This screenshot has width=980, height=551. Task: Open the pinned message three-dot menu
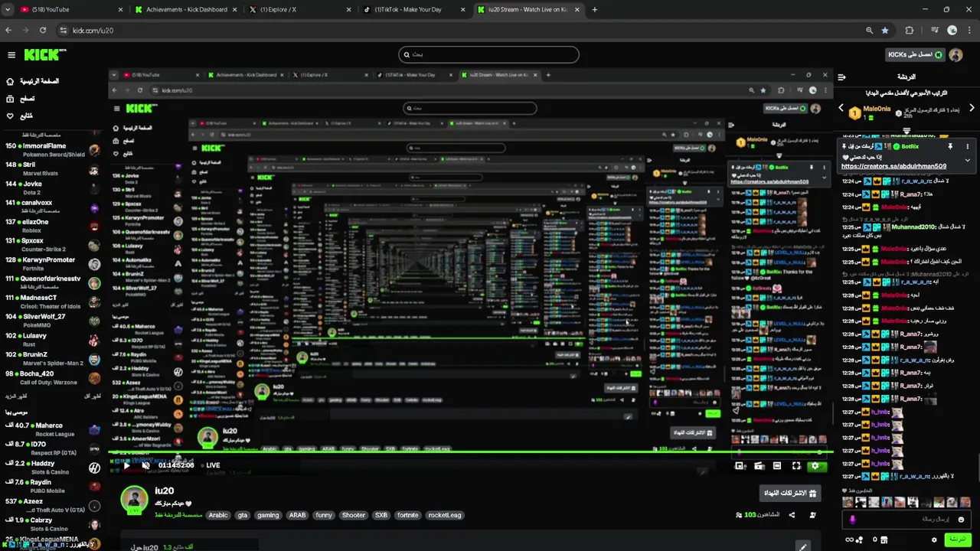click(967, 146)
